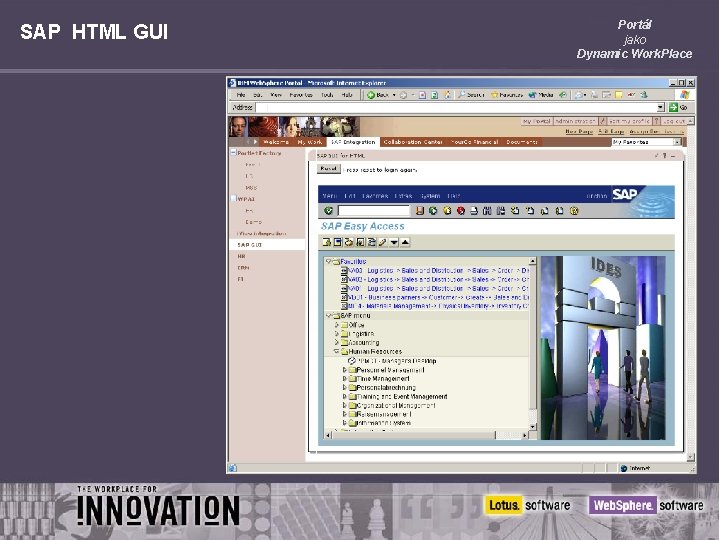Click the yellow SAP Help icon
Image resolution: width=720 pixels, height=540 pixels.
tap(574, 211)
